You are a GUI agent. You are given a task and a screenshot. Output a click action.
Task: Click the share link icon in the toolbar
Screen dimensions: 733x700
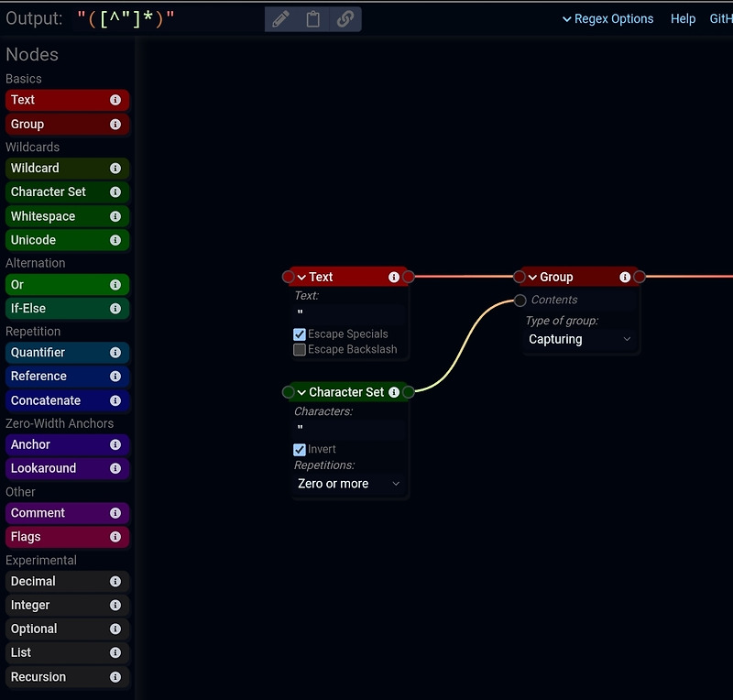coord(344,18)
